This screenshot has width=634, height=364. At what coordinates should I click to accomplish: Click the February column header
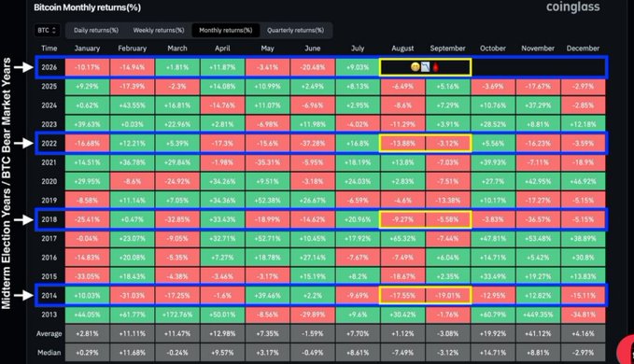click(133, 49)
